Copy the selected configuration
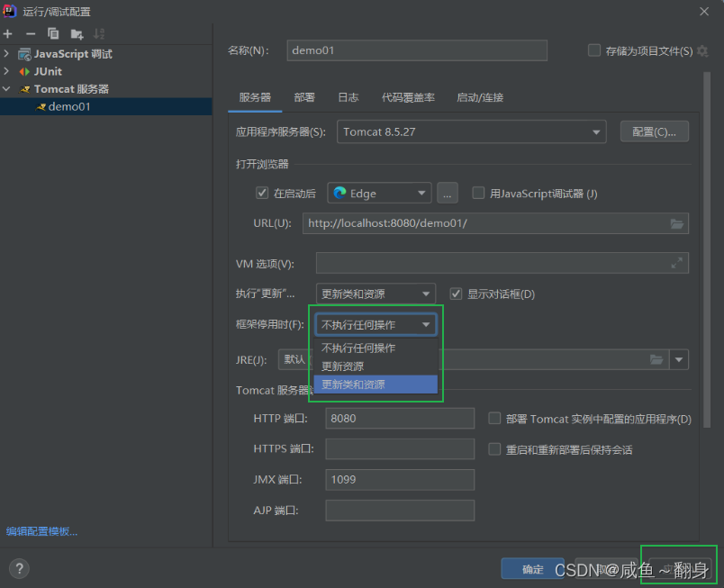The height and width of the screenshot is (588, 724). click(x=53, y=33)
